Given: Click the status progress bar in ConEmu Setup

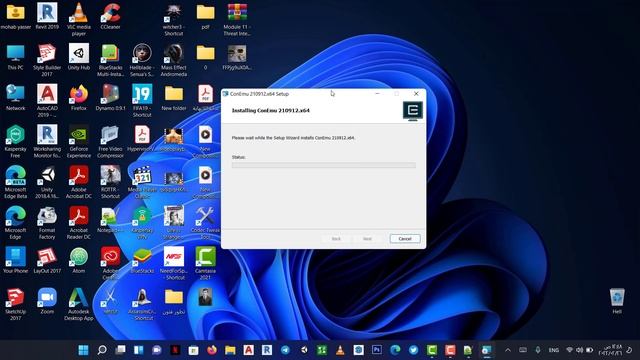Looking at the screenshot, I should [x=324, y=165].
